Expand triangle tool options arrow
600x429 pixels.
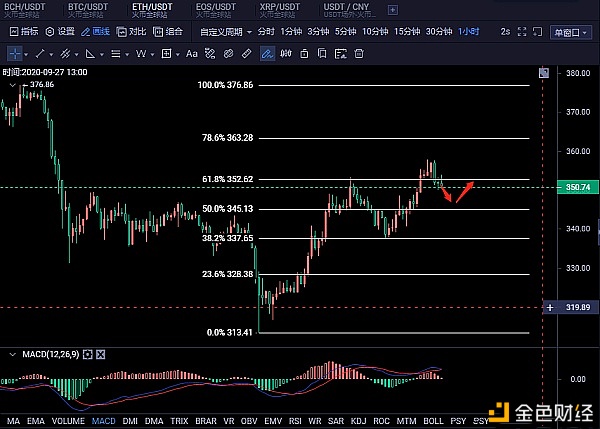click(x=102, y=55)
